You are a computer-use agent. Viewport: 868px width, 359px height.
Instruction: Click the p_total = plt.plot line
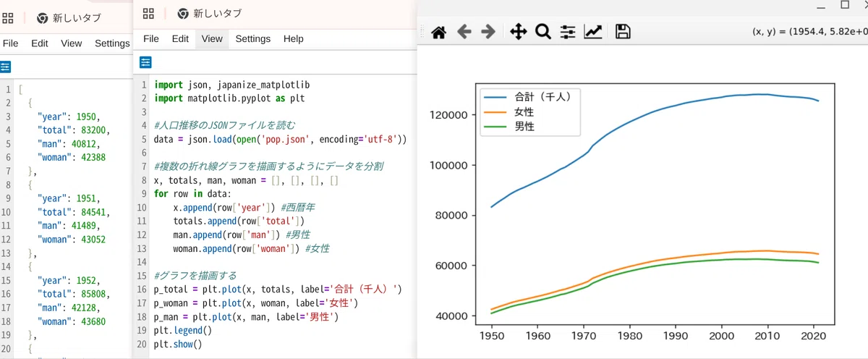coord(278,290)
